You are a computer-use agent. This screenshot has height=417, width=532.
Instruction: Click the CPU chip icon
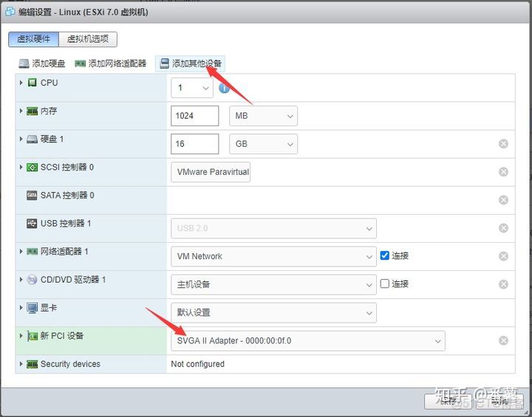coord(32,83)
